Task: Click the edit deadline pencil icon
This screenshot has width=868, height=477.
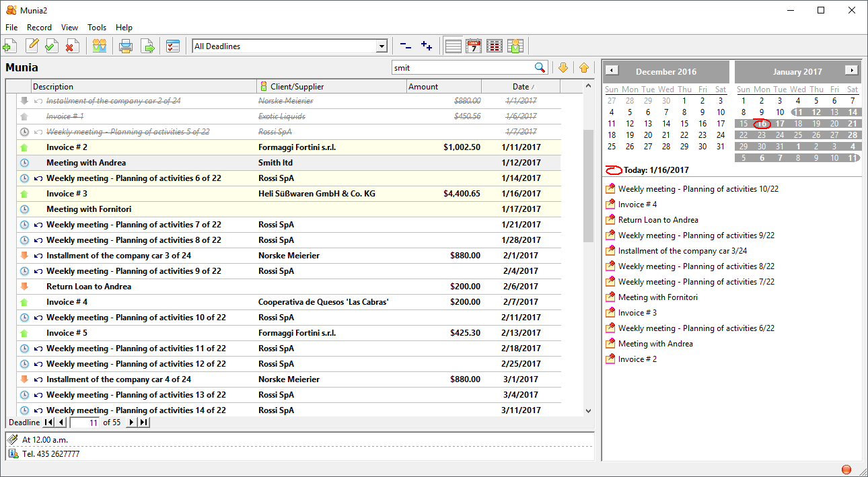Action: tap(32, 46)
